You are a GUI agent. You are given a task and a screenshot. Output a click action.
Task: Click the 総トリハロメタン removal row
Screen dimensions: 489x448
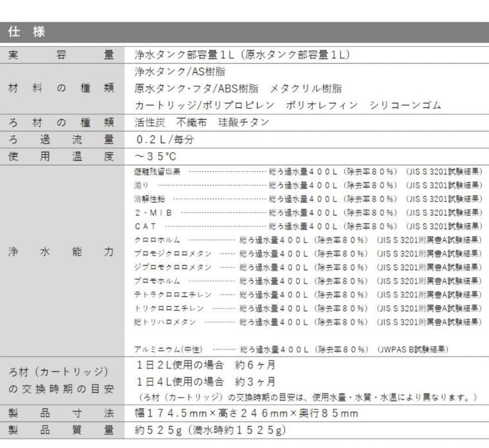coord(308,322)
